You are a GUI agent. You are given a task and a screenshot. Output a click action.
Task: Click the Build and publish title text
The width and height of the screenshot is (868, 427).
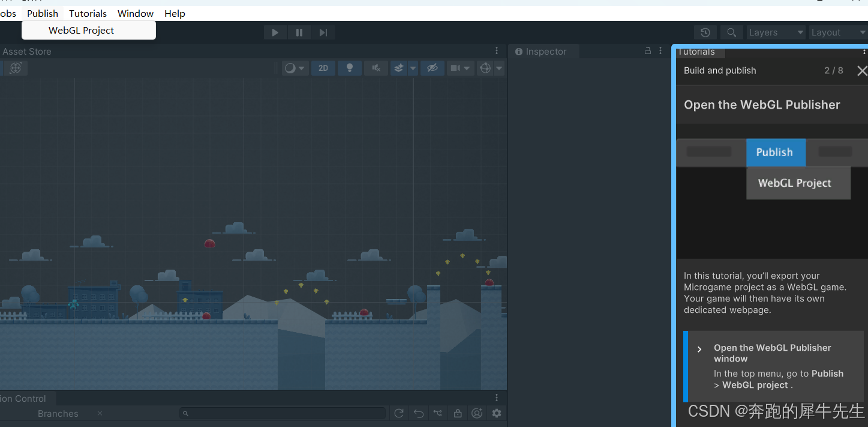720,71
